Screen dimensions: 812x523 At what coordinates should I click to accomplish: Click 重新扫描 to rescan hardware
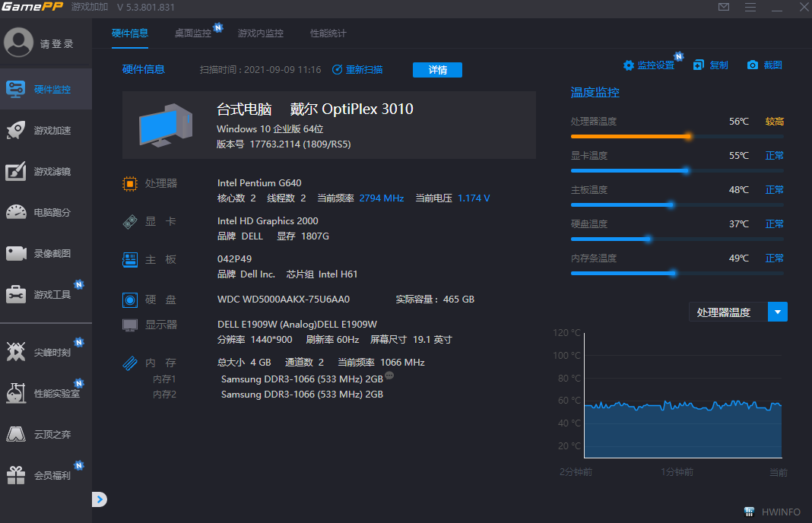tap(357, 70)
